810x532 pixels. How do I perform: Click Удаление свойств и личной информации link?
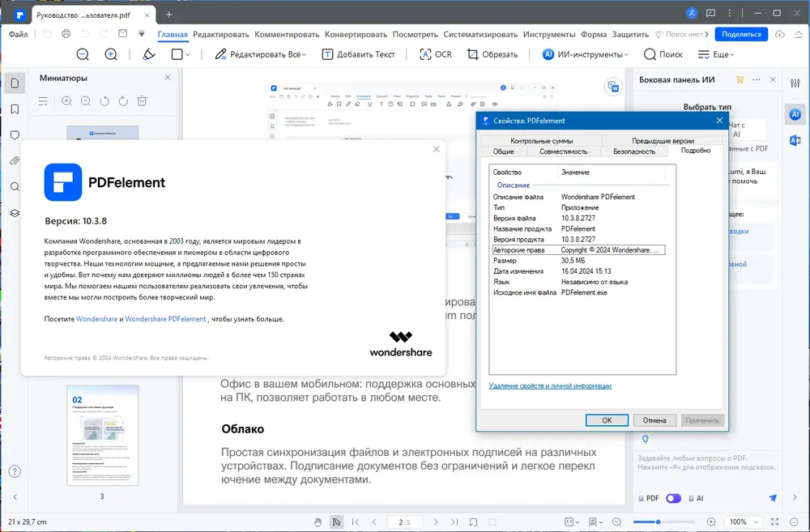pos(550,385)
